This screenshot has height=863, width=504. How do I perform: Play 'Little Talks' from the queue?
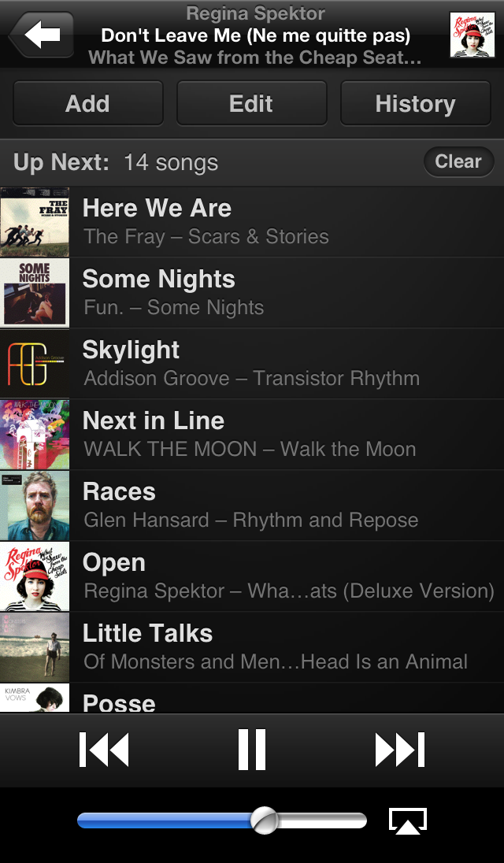(x=252, y=646)
